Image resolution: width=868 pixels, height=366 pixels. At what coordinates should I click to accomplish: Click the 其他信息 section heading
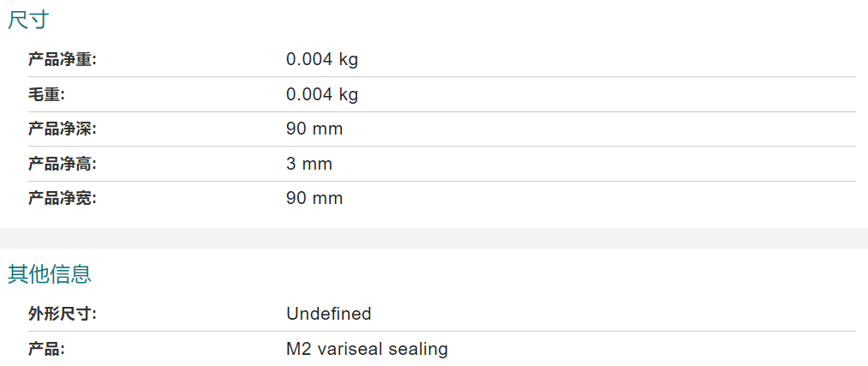point(49,274)
